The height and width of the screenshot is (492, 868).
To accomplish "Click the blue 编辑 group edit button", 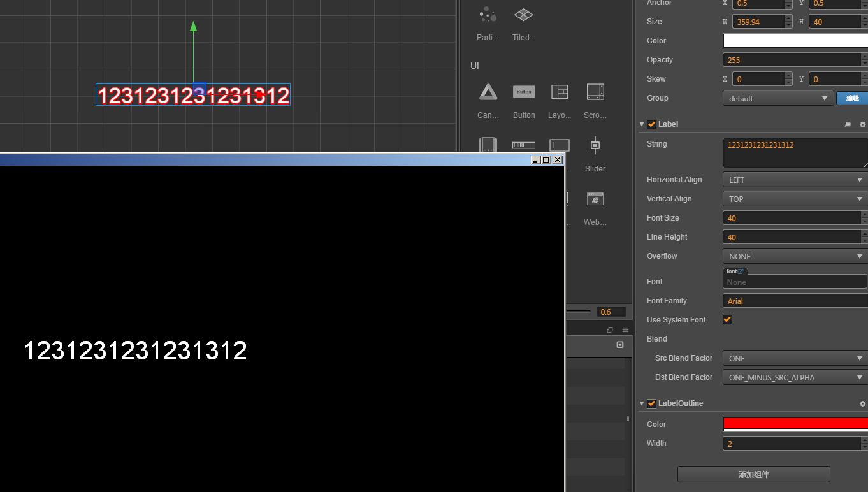I will point(852,98).
